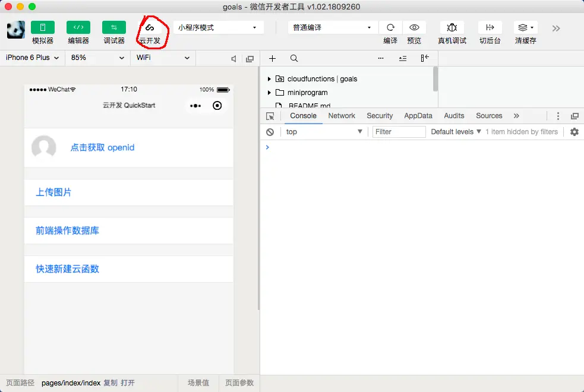Open the WiFi network dropdown
The height and width of the screenshot is (392, 584).
[x=163, y=58]
